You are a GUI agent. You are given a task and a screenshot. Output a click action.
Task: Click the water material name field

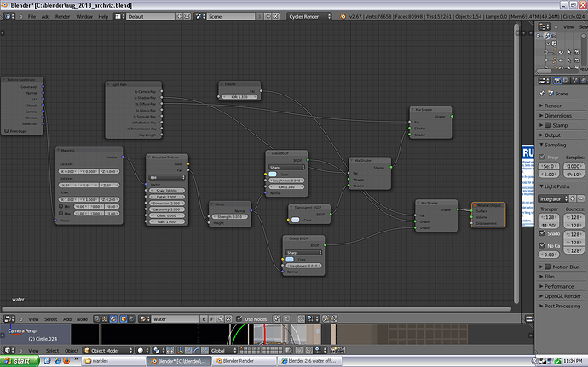(x=176, y=319)
